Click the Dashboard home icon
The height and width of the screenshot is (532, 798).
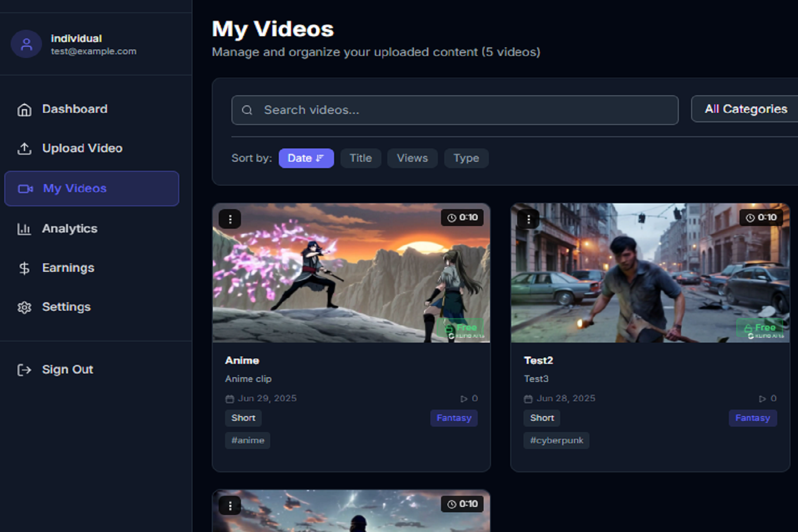(24, 110)
